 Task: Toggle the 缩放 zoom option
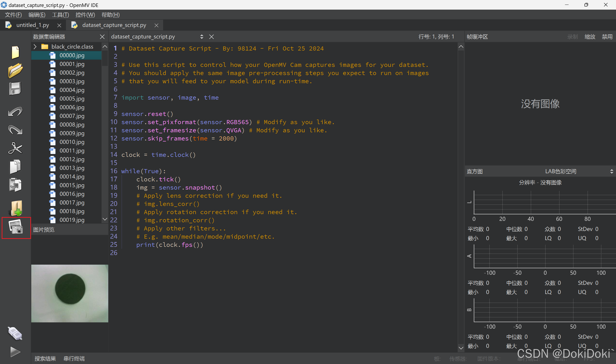590,37
